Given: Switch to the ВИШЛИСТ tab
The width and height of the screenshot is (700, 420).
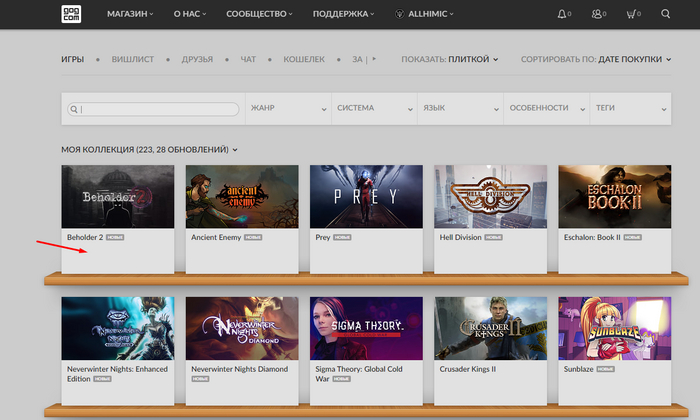Looking at the screenshot, I should 133,59.
